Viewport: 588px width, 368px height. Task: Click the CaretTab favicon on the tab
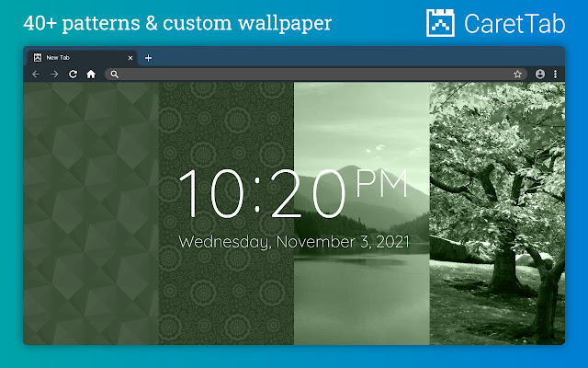pos(38,57)
